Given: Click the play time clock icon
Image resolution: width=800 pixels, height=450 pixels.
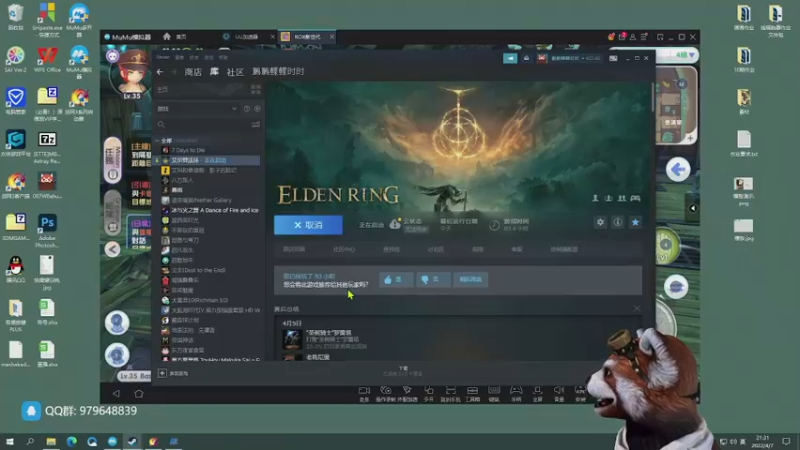Looking at the screenshot, I should (x=494, y=225).
